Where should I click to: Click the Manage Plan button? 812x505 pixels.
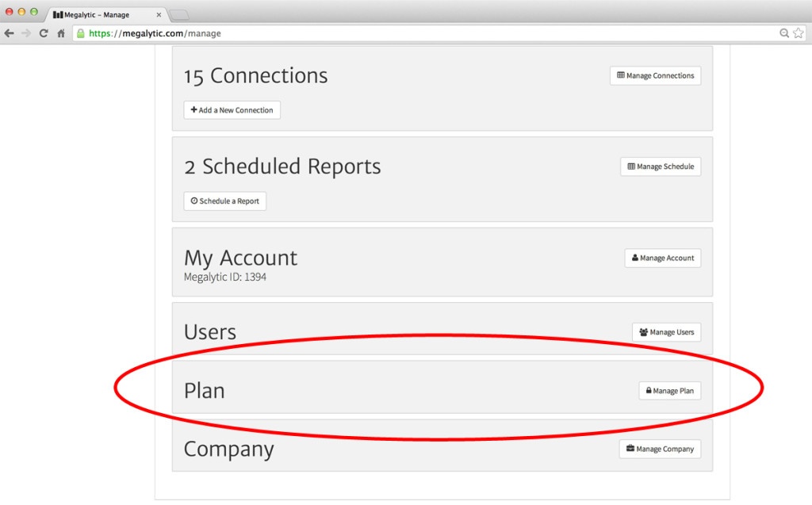coord(669,391)
